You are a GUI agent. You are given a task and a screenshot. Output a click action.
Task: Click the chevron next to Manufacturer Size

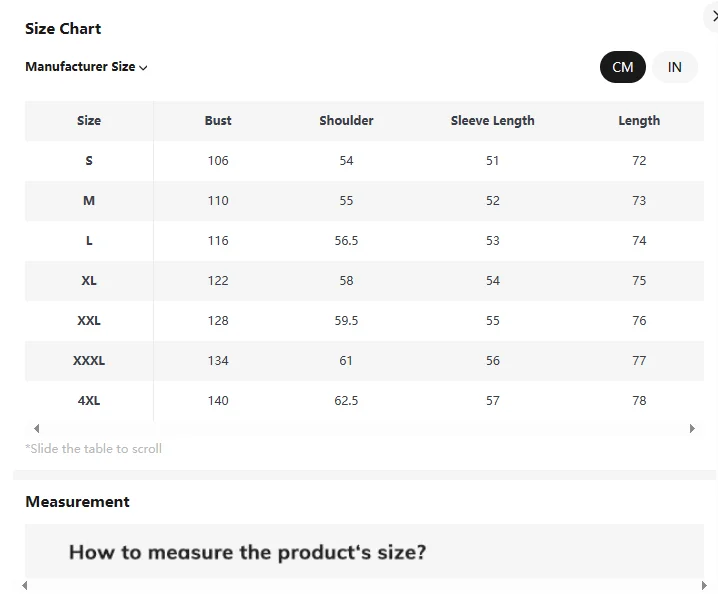pyautogui.click(x=143, y=68)
